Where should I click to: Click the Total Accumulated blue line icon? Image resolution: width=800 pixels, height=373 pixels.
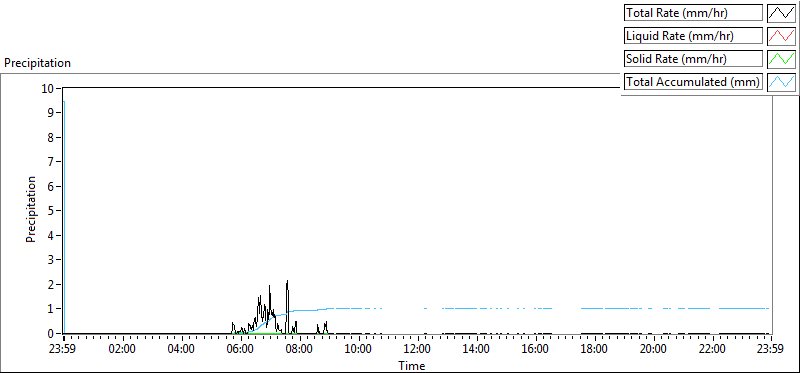[781, 82]
